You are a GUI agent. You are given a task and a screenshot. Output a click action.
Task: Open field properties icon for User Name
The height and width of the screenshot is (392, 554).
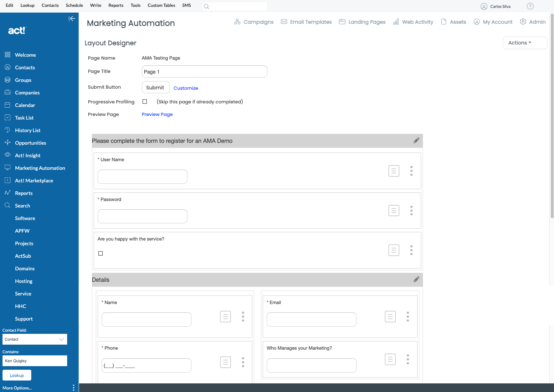click(394, 171)
